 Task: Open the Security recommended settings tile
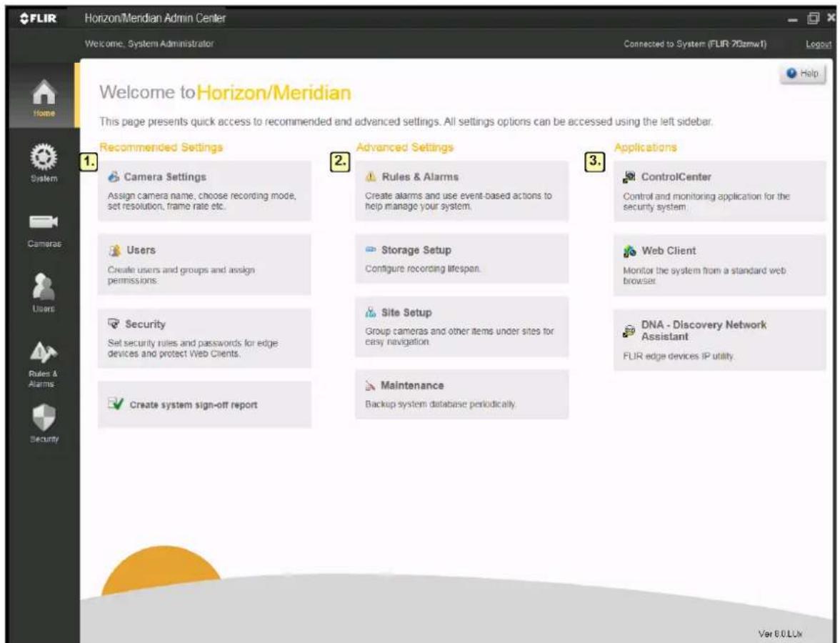pos(204,338)
